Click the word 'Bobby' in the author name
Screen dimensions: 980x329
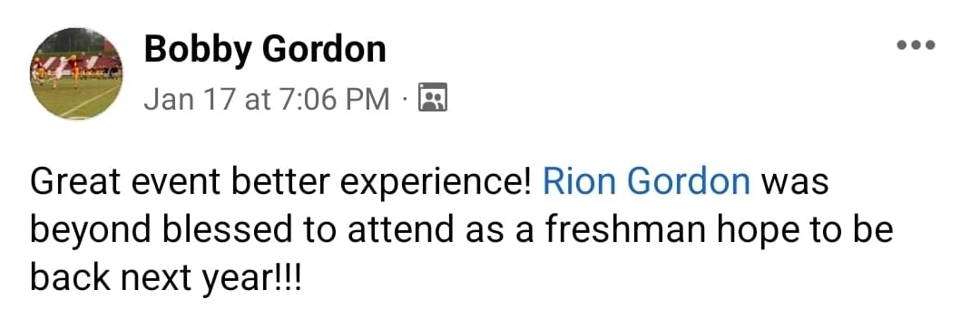tap(198, 49)
